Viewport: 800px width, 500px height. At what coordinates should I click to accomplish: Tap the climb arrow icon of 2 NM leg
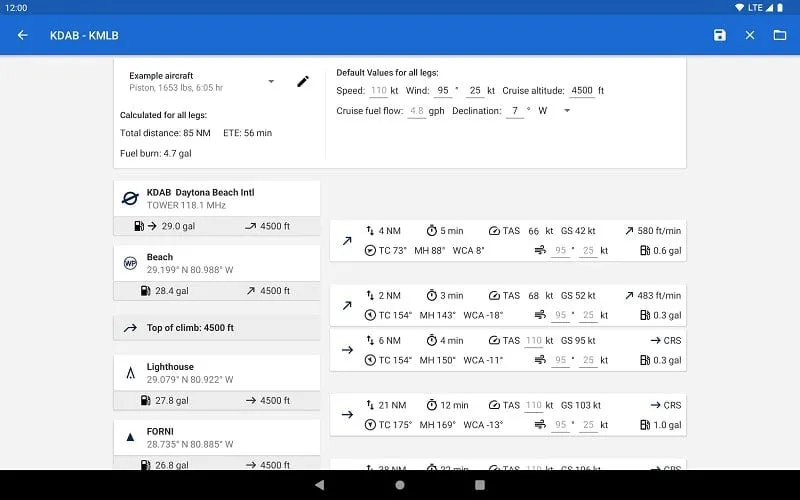tap(347, 306)
